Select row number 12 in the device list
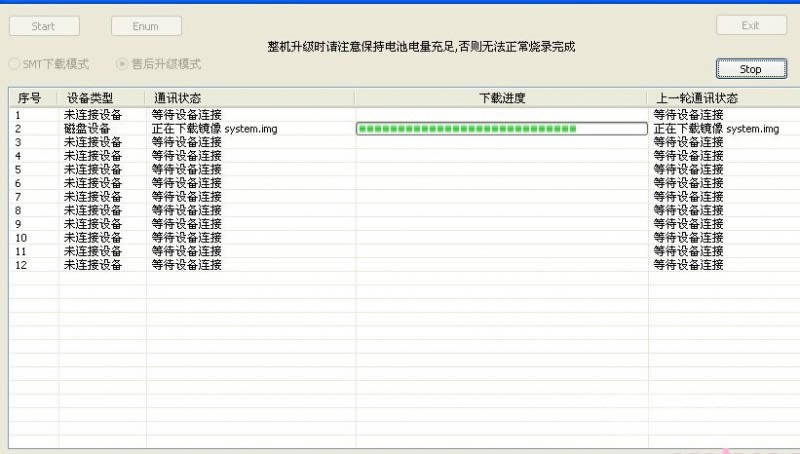 (x=22, y=265)
